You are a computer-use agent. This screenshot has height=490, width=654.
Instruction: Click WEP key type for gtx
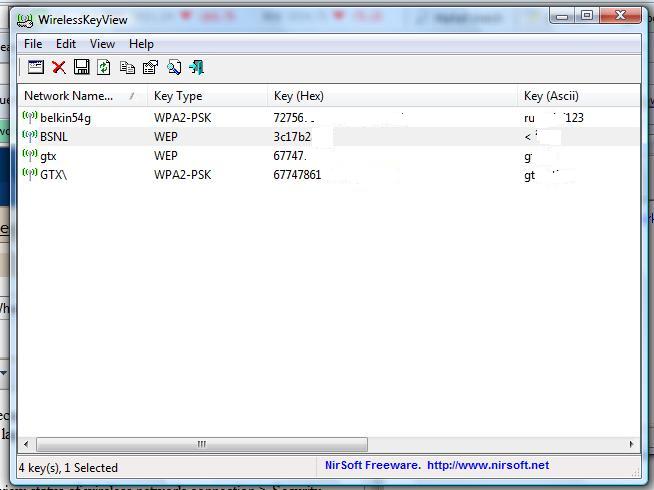[166, 156]
